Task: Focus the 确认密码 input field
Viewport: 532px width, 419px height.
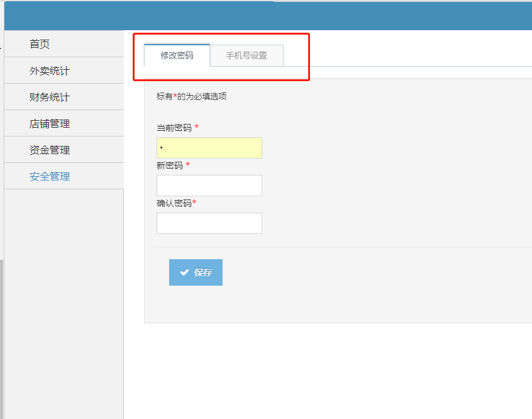Action: coord(209,223)
